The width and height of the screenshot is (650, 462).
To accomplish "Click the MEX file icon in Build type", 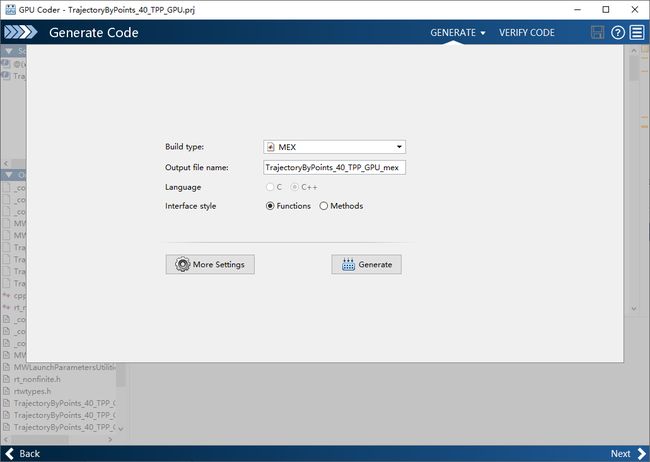I will pyautogui.click(x=271, y=147).
